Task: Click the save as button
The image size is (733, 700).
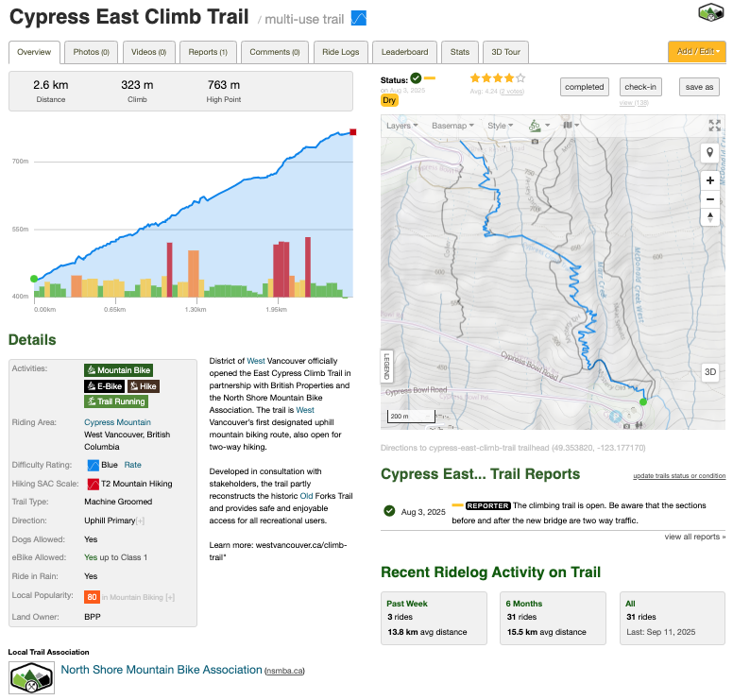Action: (x=699, y=87)
